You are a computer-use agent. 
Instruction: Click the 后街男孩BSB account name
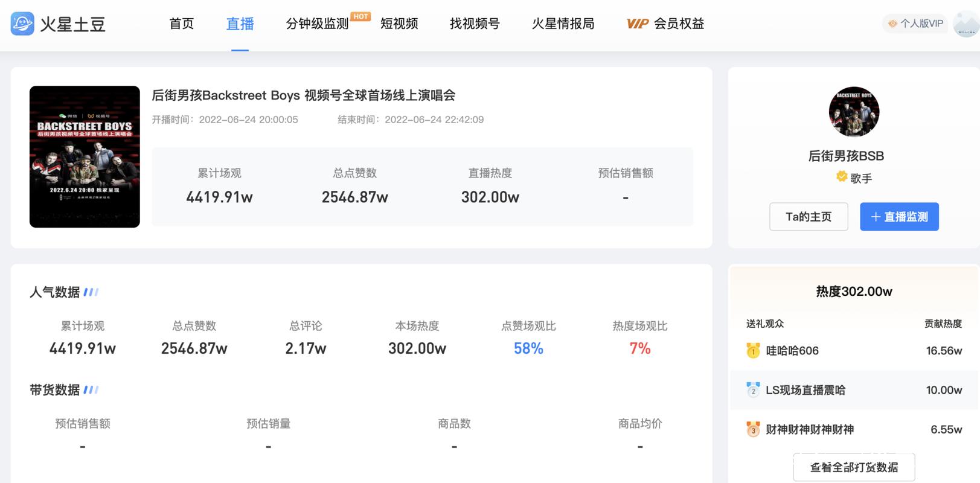846,156
